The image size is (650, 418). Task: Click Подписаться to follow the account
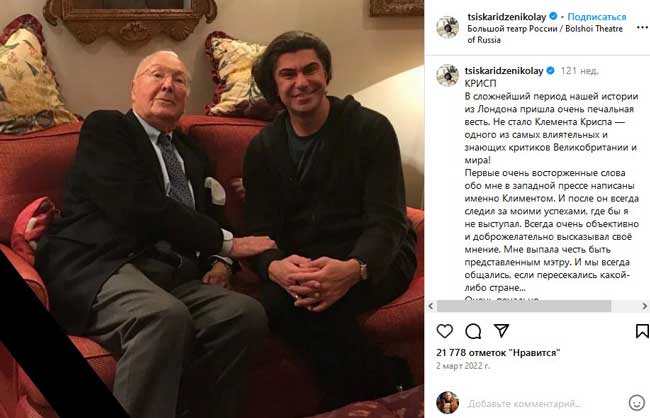click(597, 17)
